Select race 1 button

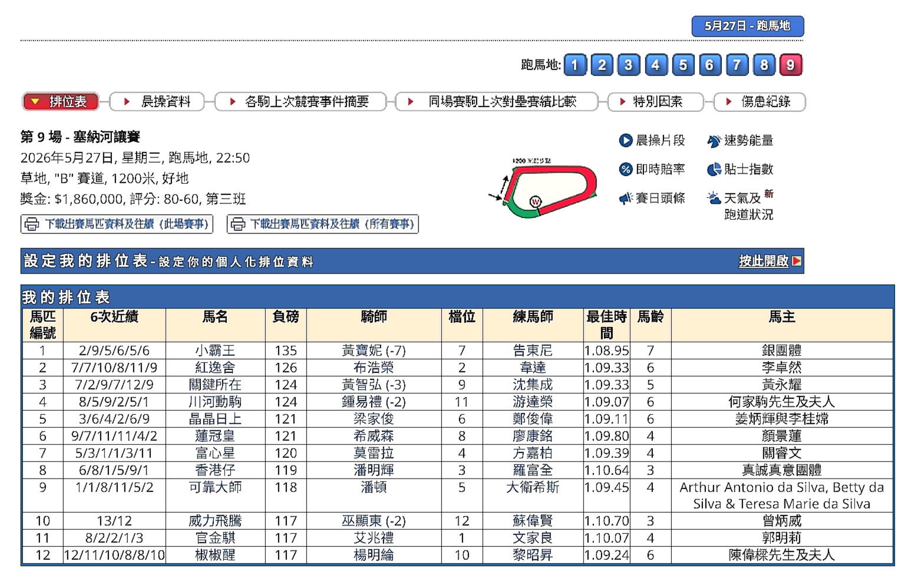pyautogui.click(x=575, y=65)
